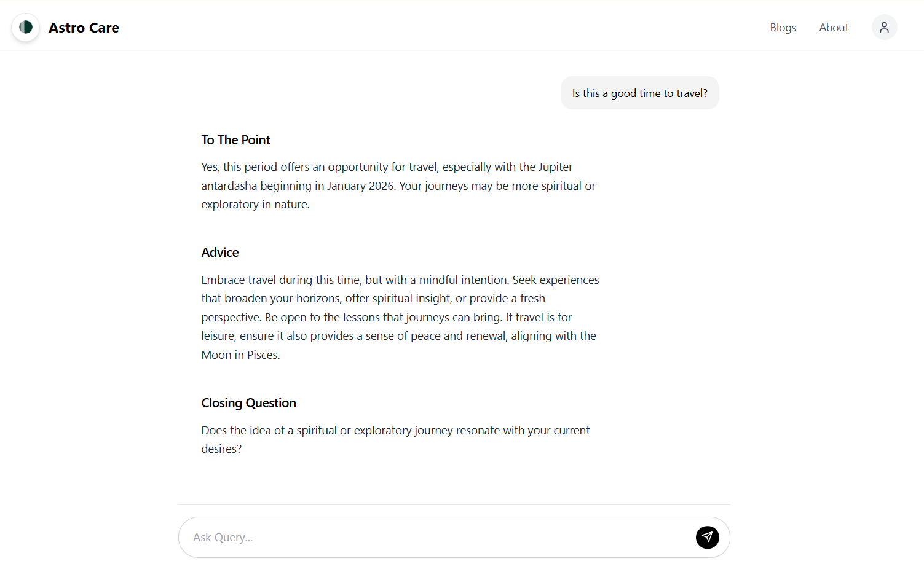Navigate to the About section
This screenshot has height=572, width=924.
pyautogui.click(x=834, y=27)
